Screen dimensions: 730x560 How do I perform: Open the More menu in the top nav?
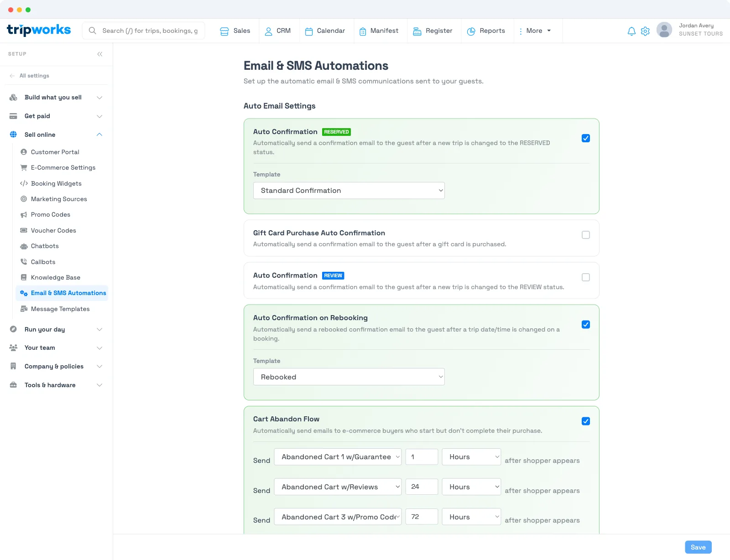click(x=535, y=31)
